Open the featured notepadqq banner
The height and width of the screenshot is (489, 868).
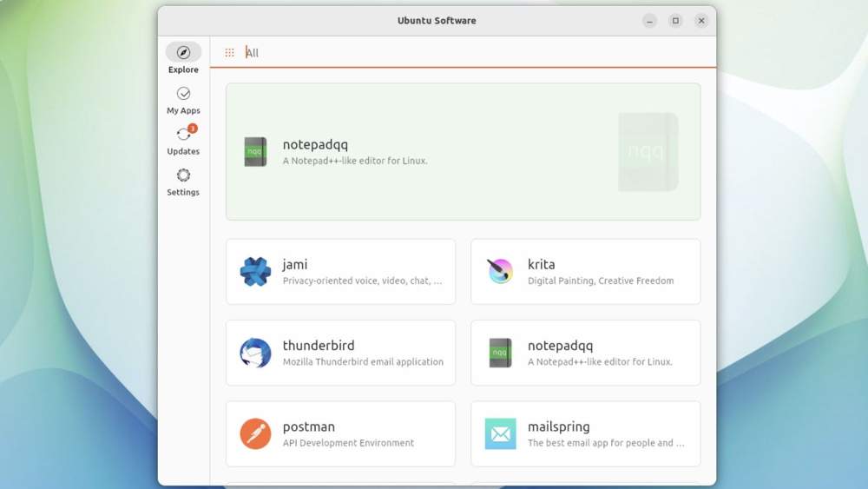pos(464,152)
